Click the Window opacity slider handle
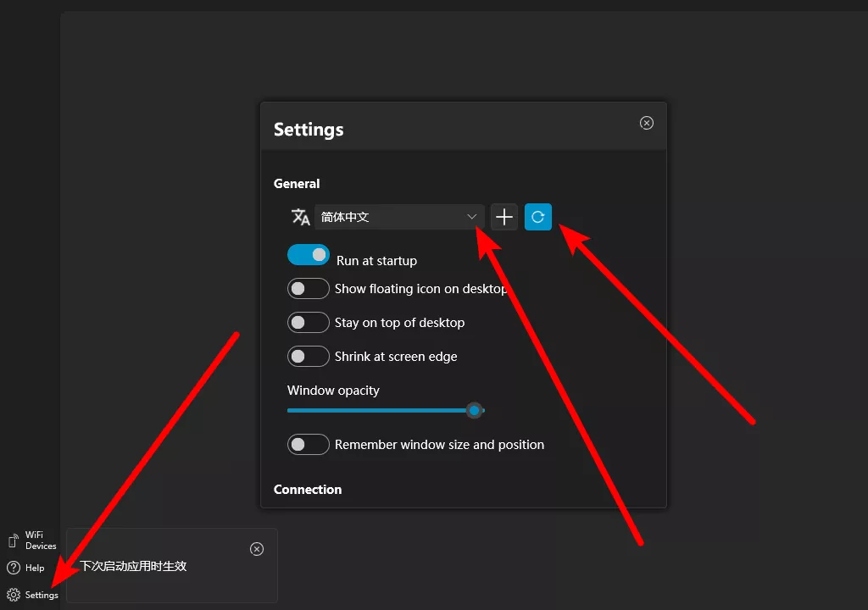This screenshot has height=610, width=868. point(474,411)
